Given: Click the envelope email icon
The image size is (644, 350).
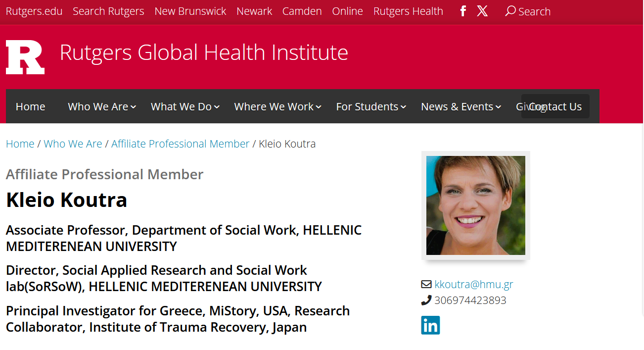Looking at the screenshot, I should pos(426,284).
